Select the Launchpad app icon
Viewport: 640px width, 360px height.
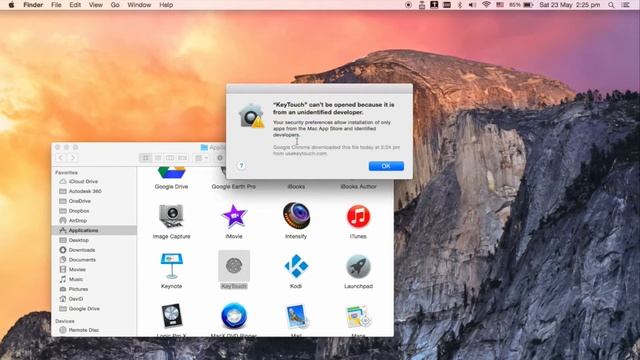[x=358, y=266]
